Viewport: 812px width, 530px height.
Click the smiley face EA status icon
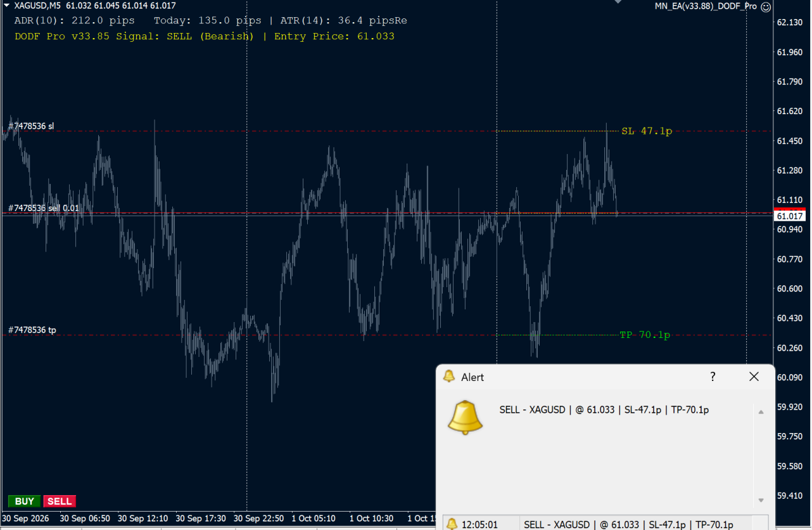[766, 6]
